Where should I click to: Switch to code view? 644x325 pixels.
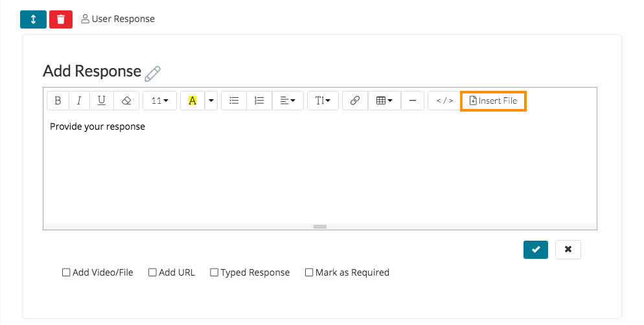[444, 101]
